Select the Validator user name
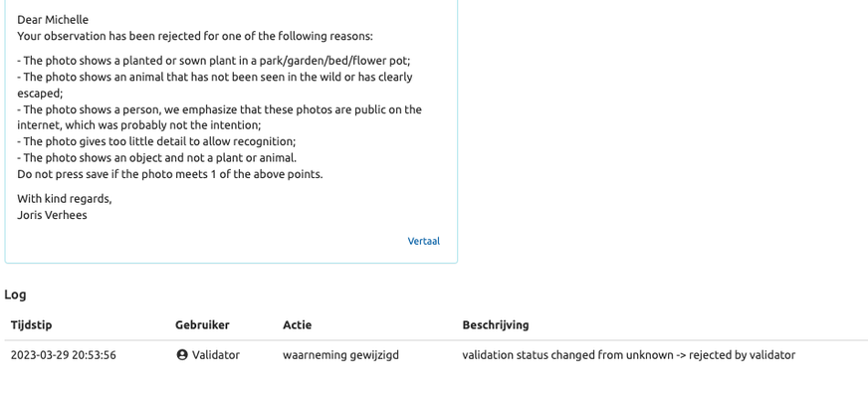The image size is (868, 398). [216, 355]
